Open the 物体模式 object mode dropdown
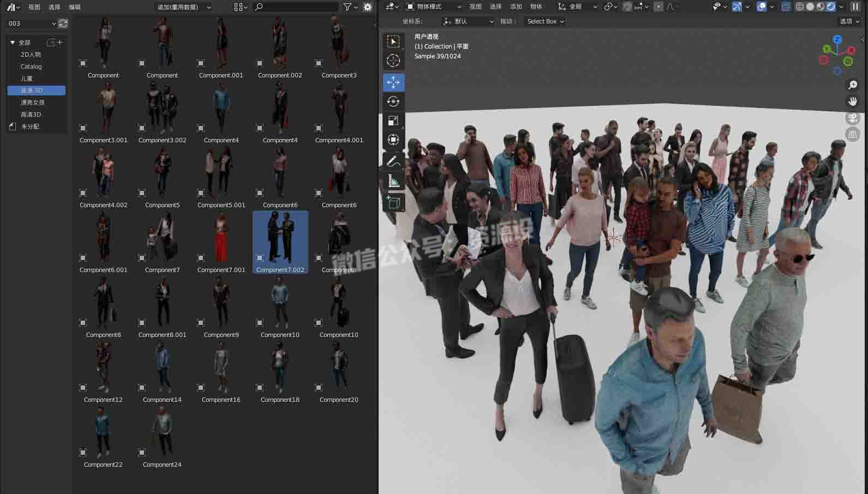Image resolution: width=868 pixels, height=494 pixels. click(x=434, y=7)
